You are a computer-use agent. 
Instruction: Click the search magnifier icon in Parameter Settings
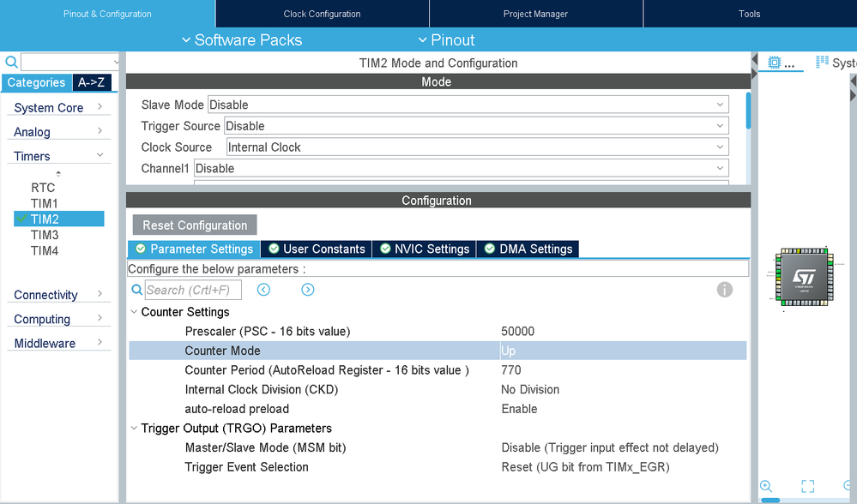pos(137,290)
